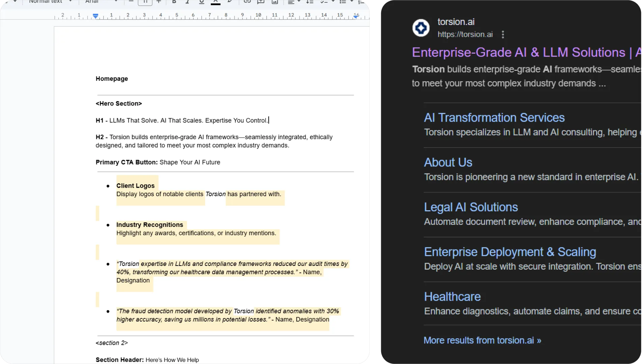This screenshot has height=364, width=643.
Task: Click the line spacing toolbar icon
Action: 309,2
